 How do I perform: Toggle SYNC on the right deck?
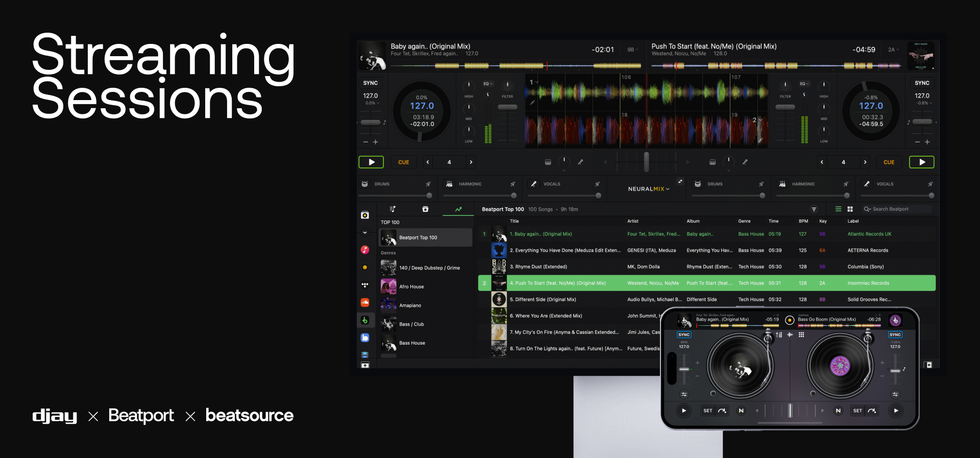922,83
